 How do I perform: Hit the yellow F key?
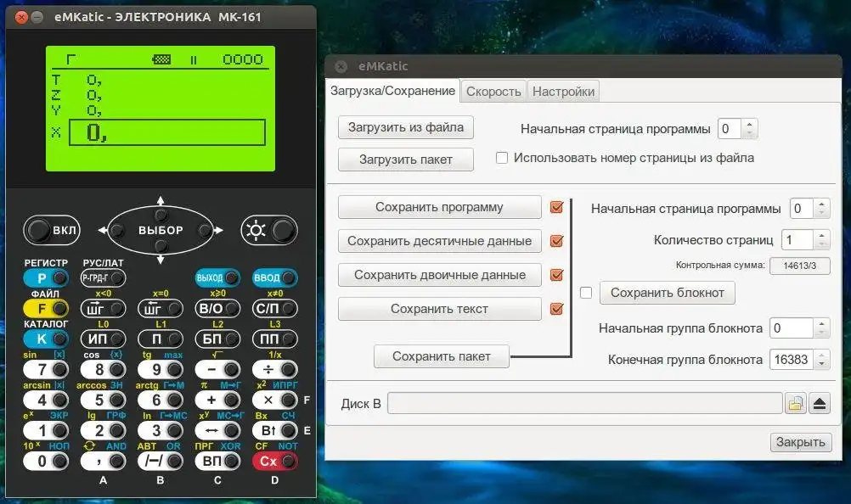46,308
